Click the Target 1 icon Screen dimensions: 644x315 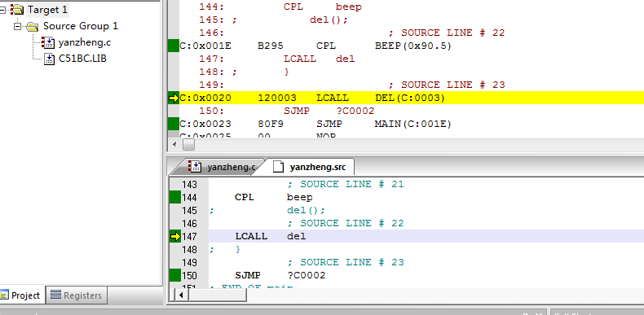[17, 9]
